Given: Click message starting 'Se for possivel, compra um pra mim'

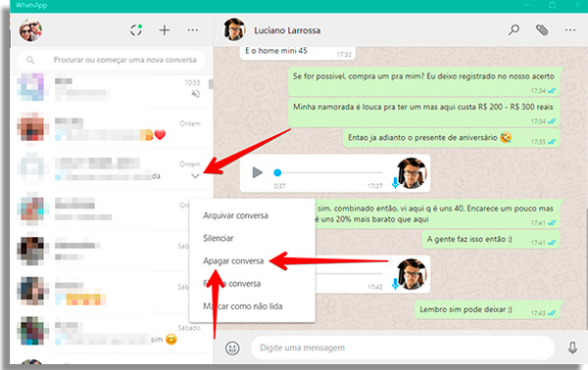Looking at the screenshot, I should tap(424, 81).
